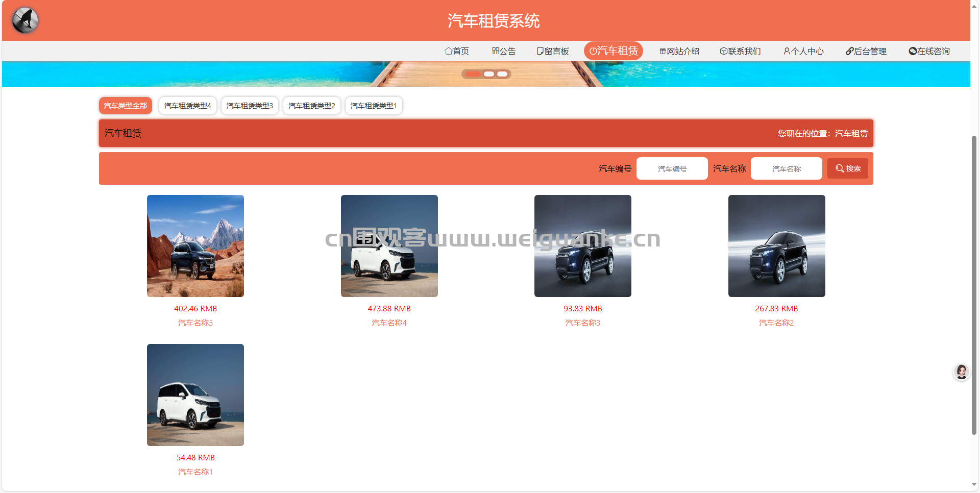
Task: Select the second carousel indicator dot
Action: pyautogui.click(x=489, y=74)
